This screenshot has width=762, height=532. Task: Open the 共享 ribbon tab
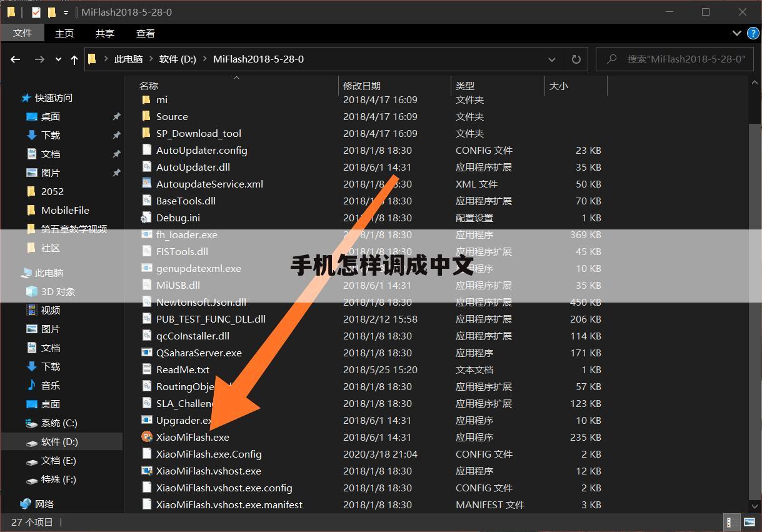[105, 33]
